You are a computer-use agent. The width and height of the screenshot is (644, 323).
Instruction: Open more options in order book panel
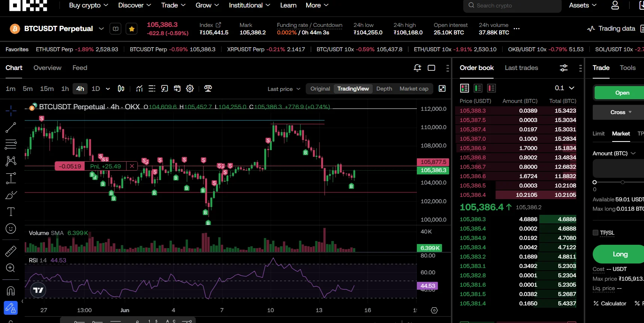pos(580,68)
